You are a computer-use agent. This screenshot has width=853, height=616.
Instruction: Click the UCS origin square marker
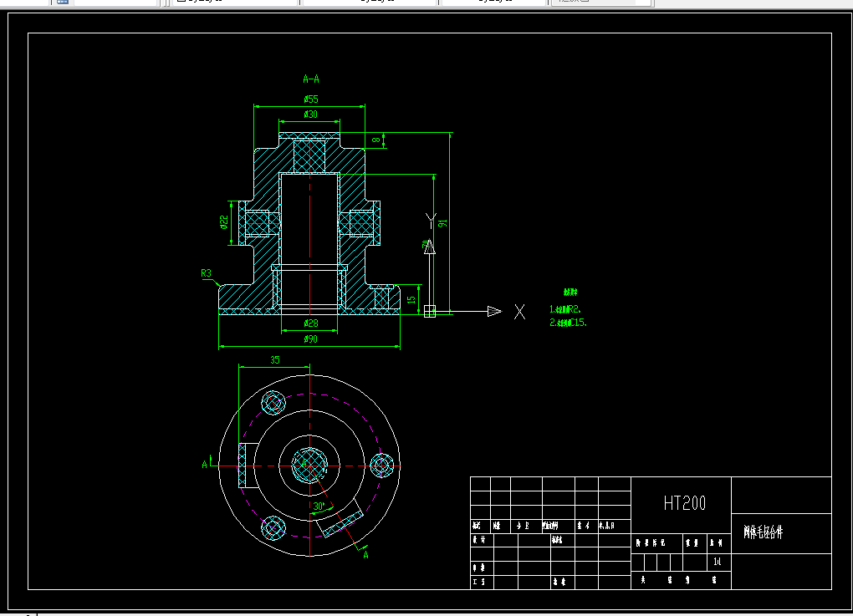click(430, 312)
